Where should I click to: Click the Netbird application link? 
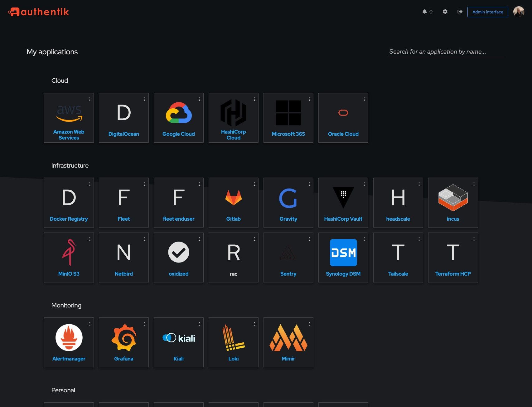(x=124, y=274)
